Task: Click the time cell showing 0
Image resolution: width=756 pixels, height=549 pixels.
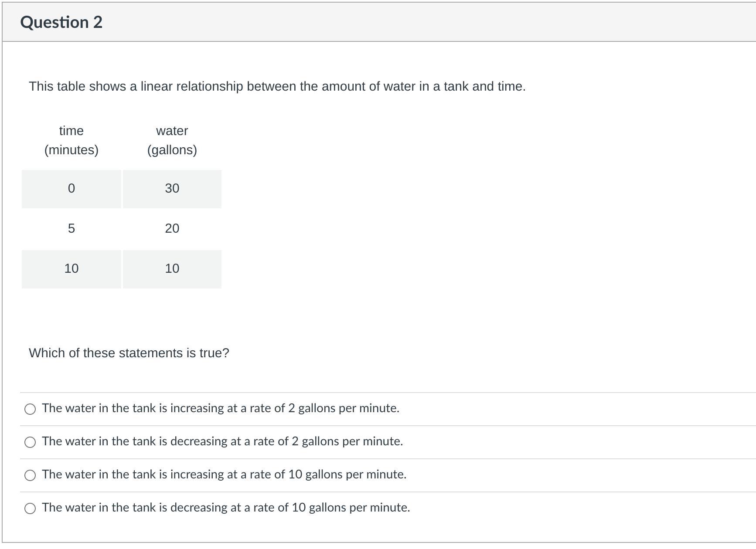Action: tap(72, 189)
